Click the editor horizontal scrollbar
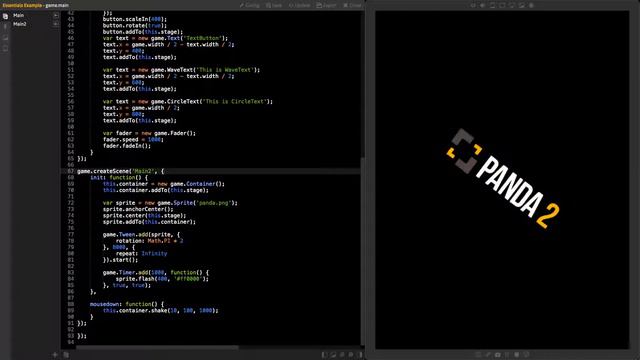This screenshot has width=640, height=360. [x=157, y=347]
